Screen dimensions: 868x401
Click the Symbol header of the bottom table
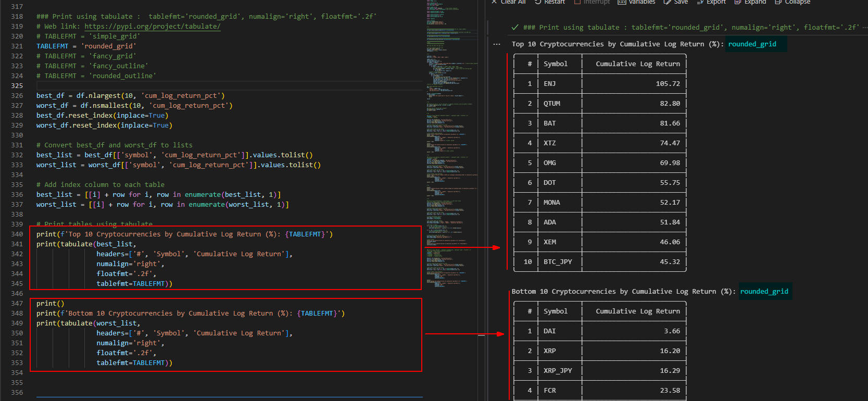coord(556,311)
